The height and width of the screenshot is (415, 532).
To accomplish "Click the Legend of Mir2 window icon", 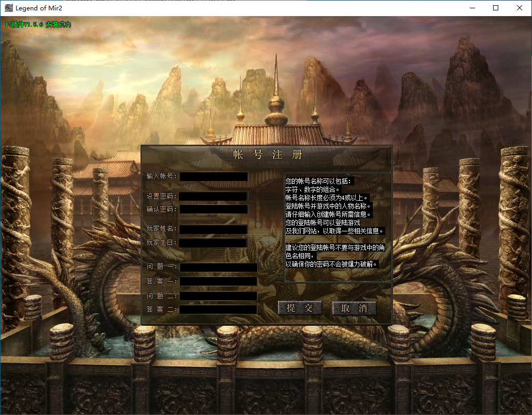I will click(8, 8).
